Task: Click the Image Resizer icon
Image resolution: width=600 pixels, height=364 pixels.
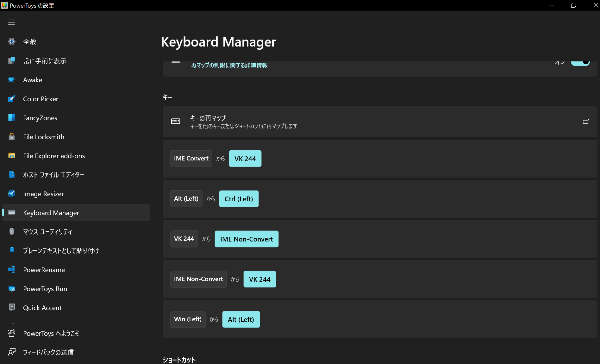Action: 12,193
